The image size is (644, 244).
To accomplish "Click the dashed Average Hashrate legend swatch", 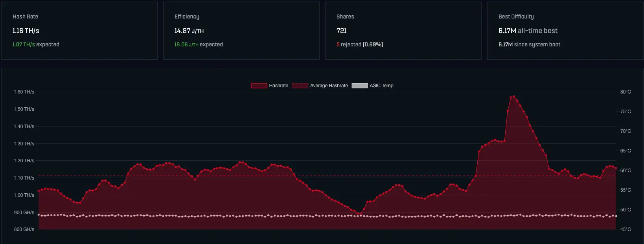I will pos(300,86).
